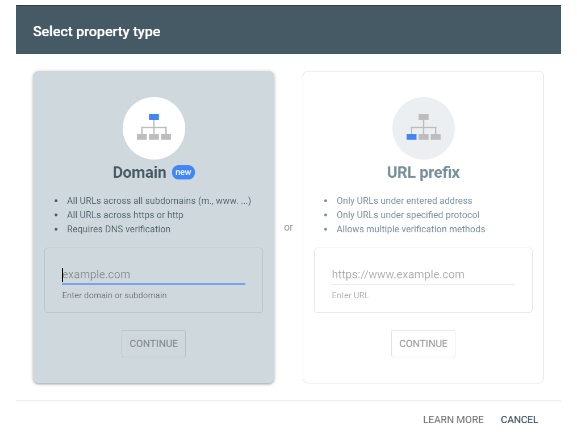Image resolution: width=577 pixels, height=435 pixels.
Task: Focus the https://www.example.com URL input field
Action: pos(423,275)
